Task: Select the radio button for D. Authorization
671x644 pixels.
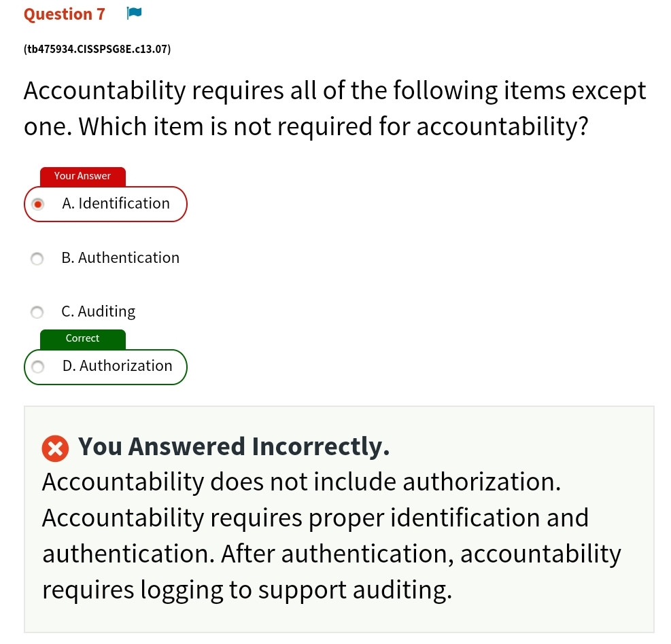Action: 37,366
